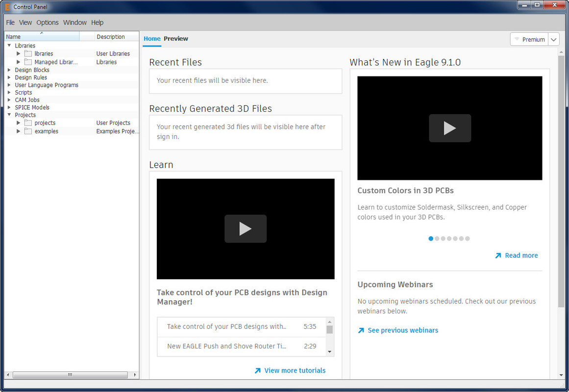
Task: Click tutorial list scroll down arrow
Action: click(329, 351)
